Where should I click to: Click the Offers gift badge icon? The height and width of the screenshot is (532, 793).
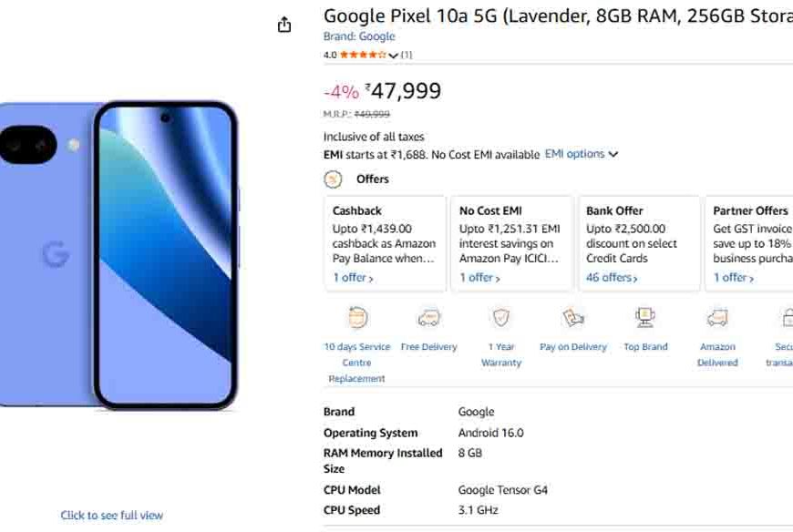tap(332, 179)
